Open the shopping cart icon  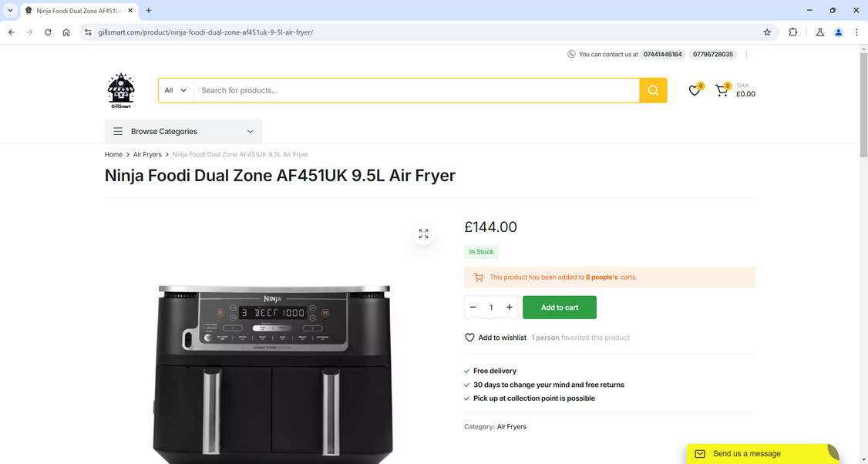pyautogui.click(x=722, y=90)
